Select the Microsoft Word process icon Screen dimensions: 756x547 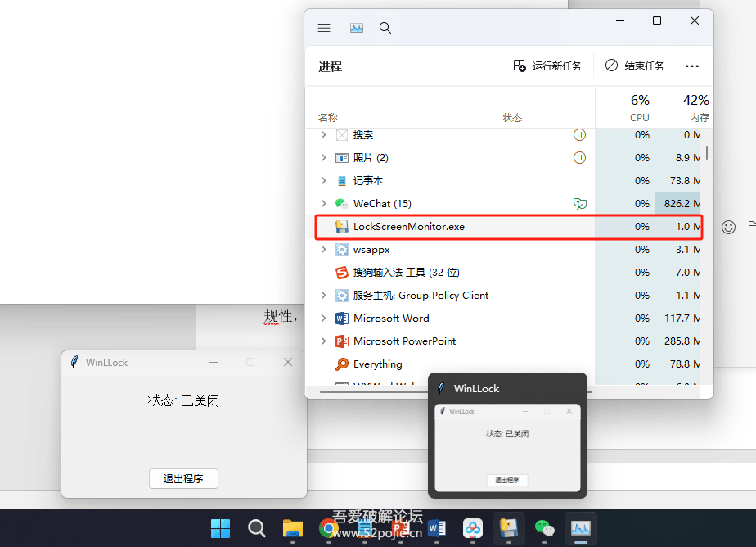[x=342, y=319]
